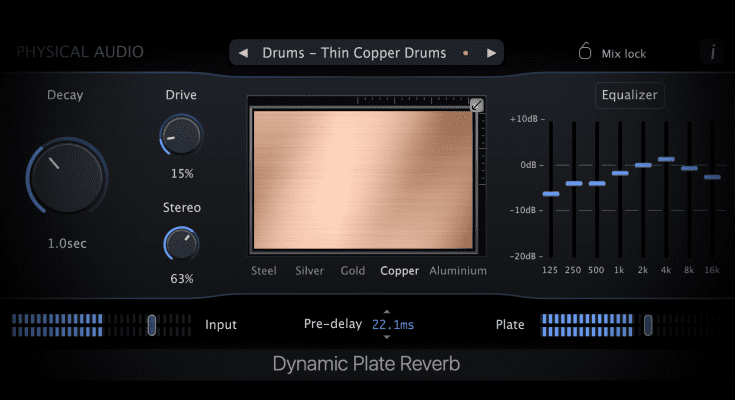The image size is (735, 400).
Task: Click the 4k EQ band slider handle
Action: (x=666, y=159)
